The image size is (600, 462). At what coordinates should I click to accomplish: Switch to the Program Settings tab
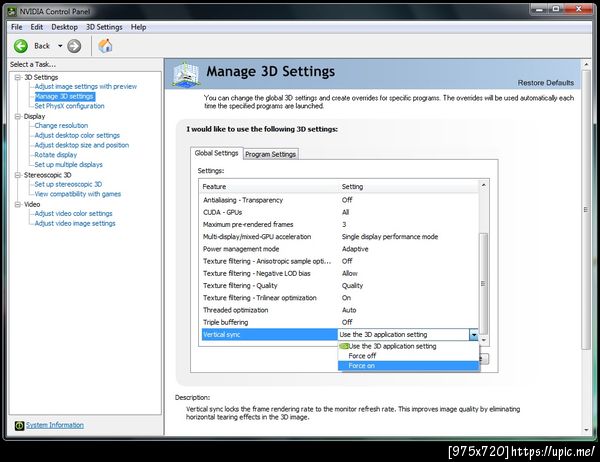point(271,154)
